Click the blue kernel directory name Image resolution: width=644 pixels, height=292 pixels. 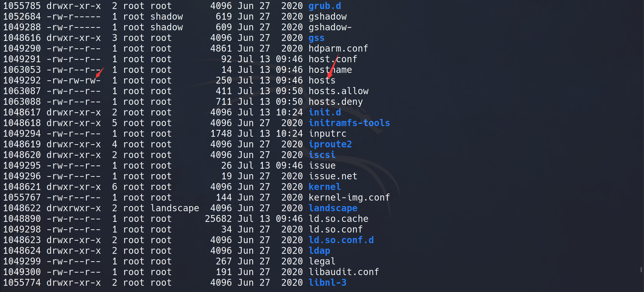[325, 187]
